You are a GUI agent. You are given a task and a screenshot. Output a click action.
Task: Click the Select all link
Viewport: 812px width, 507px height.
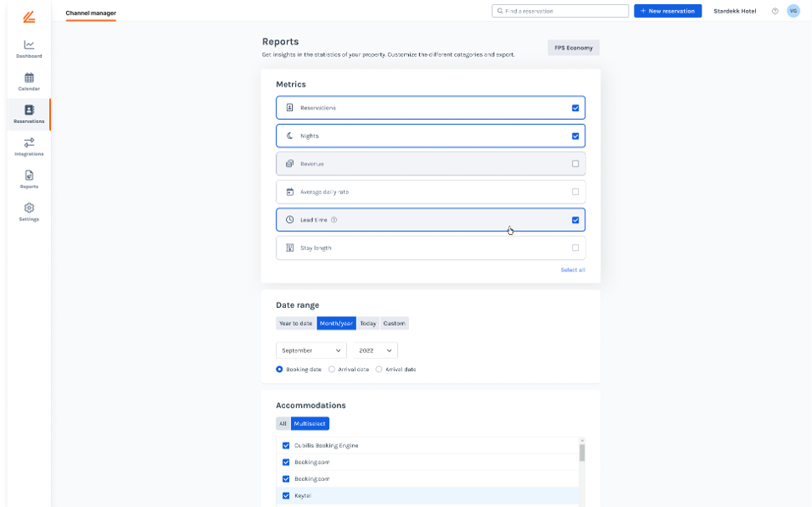coord(573,270)
